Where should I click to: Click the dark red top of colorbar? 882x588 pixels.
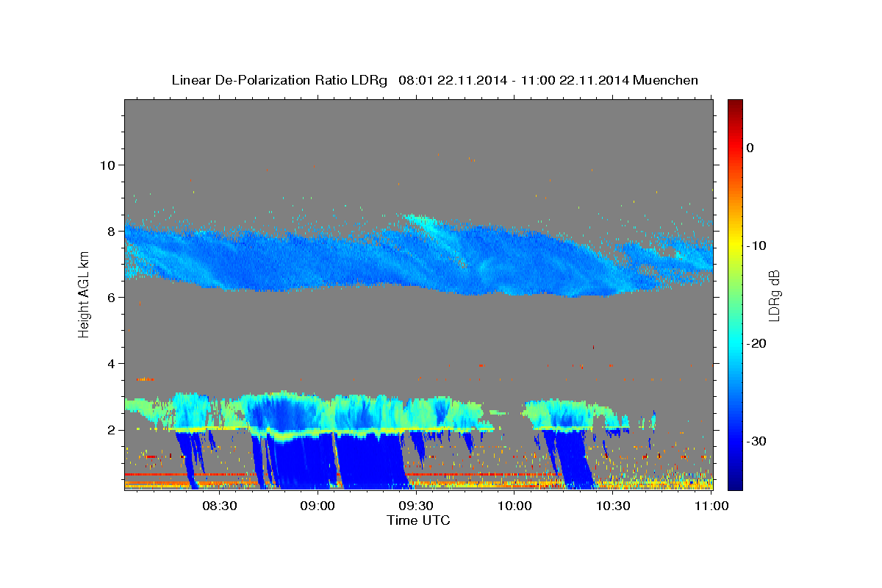click(735, 107)
